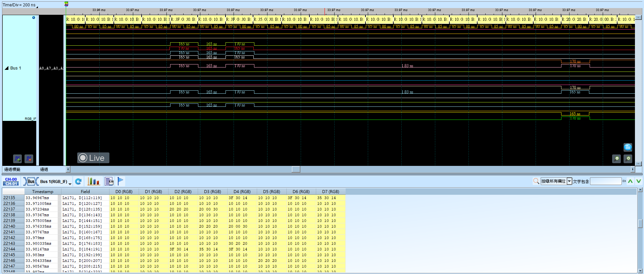Click the RGB_IF bus label
Screen dimensions: 644x274
point(30,119)
